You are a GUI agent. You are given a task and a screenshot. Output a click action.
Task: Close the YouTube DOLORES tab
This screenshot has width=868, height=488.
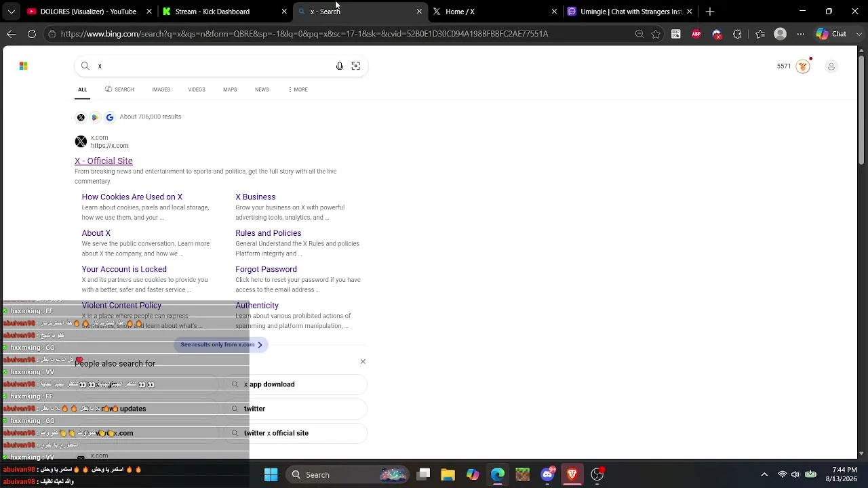pos(149,12)
